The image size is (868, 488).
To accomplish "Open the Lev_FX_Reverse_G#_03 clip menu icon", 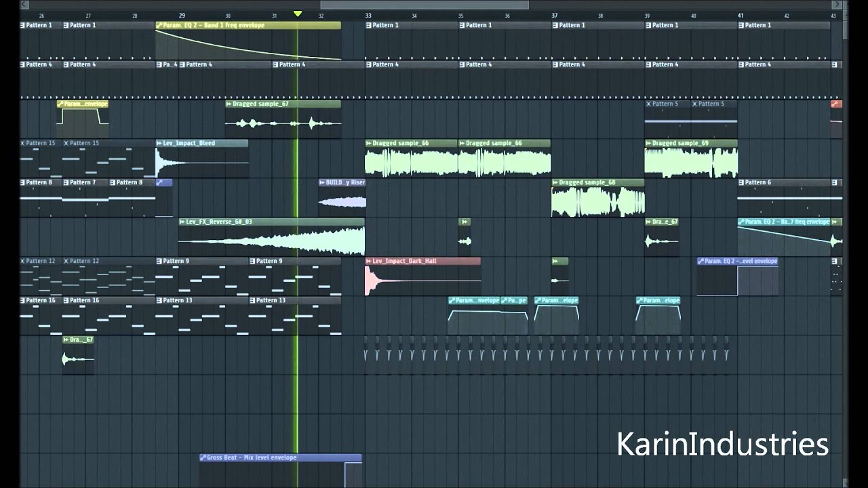I will point(182,222).
